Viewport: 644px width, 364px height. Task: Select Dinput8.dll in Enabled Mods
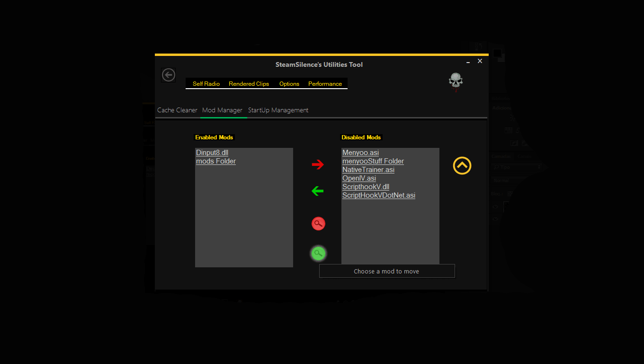pyautogui.click(x=212, y=153)
